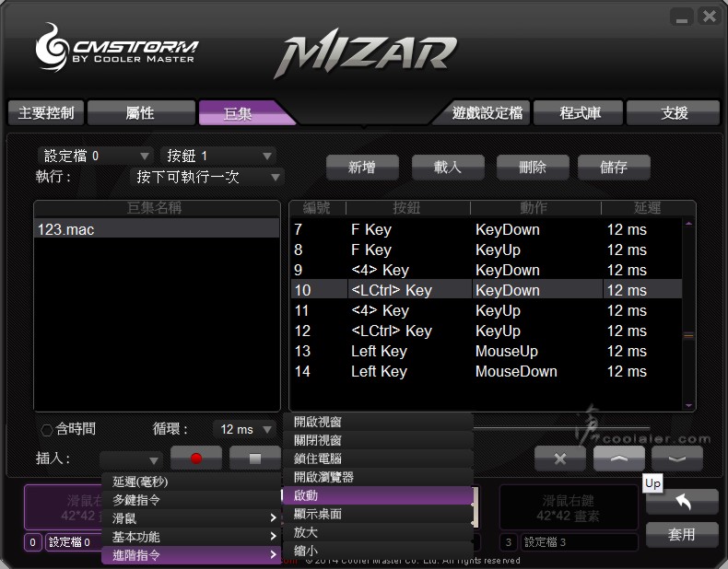Select 開啟視窗 in submenu

378,422
